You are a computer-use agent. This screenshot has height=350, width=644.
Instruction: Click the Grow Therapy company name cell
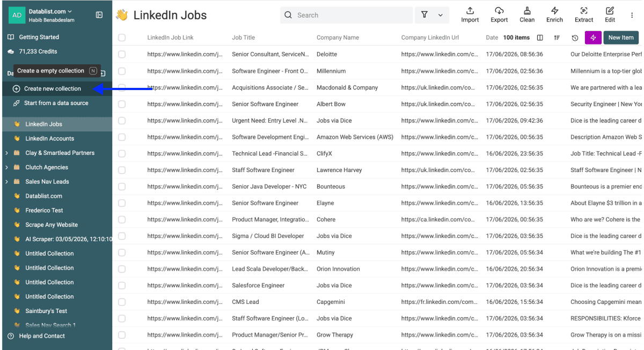pyautogui.click(x=335, y=335)
